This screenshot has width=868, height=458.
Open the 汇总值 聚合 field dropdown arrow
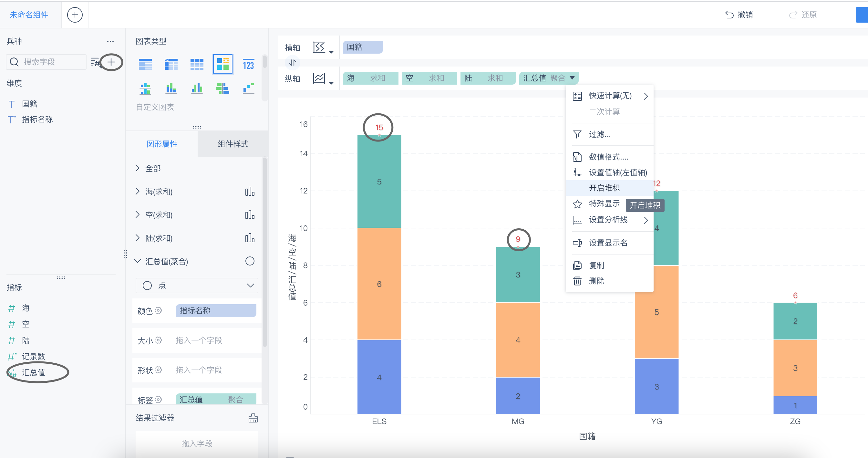(572, 78)
